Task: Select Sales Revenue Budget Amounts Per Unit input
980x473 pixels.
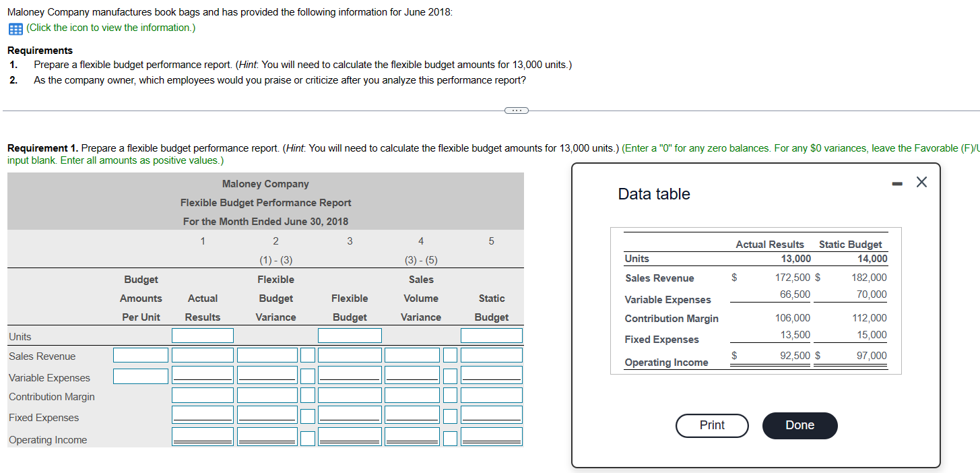Action: (x=141, y=355)
